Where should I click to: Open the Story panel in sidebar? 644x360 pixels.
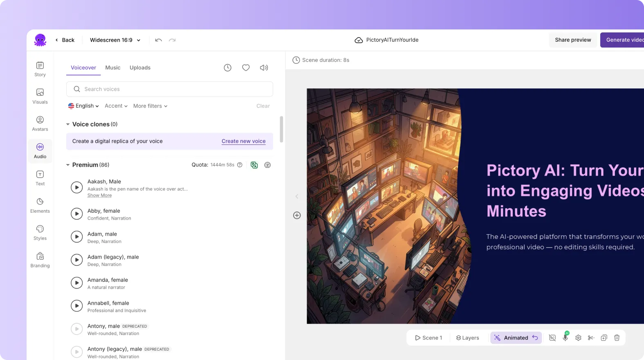pyautogui.click(x=40, y=69)
